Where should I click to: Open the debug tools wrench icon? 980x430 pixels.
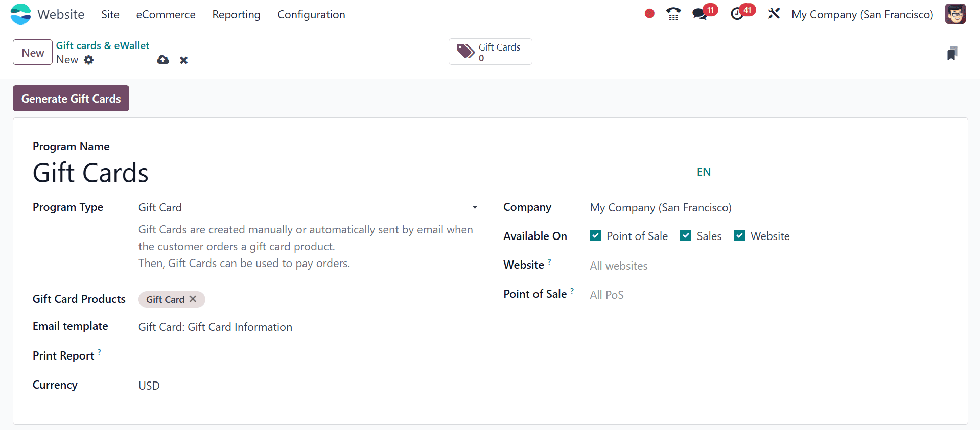[774, 14]
